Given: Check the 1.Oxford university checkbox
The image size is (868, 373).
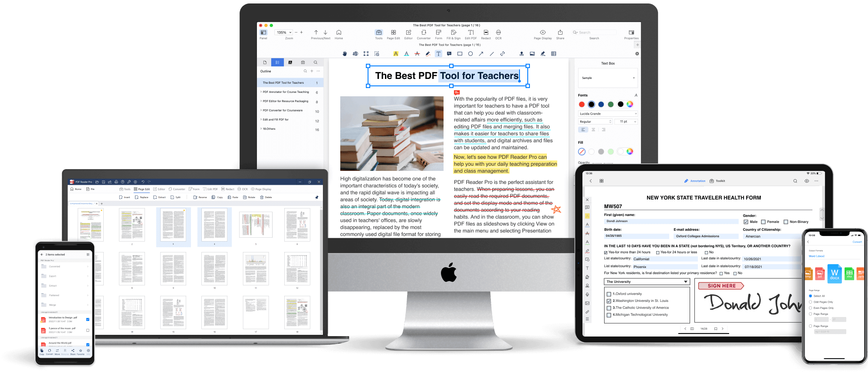Looking at the screenshot, I should (x=609, y=294).
